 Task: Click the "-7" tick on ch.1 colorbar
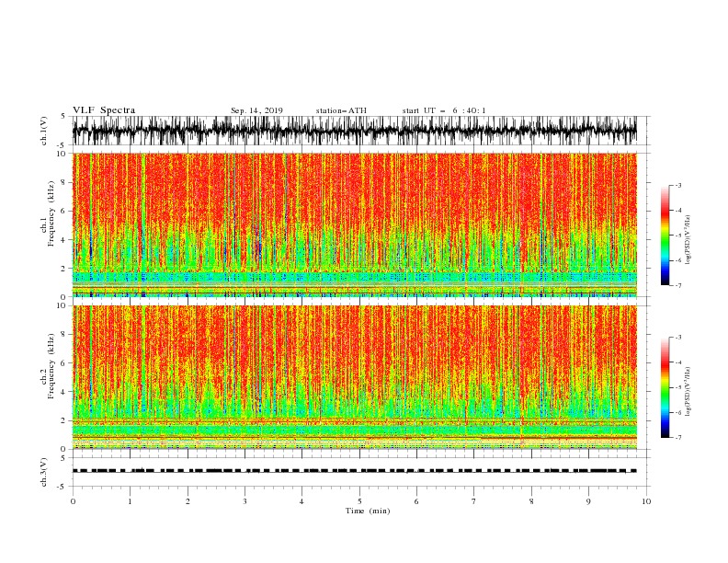(x=677, y=285)
